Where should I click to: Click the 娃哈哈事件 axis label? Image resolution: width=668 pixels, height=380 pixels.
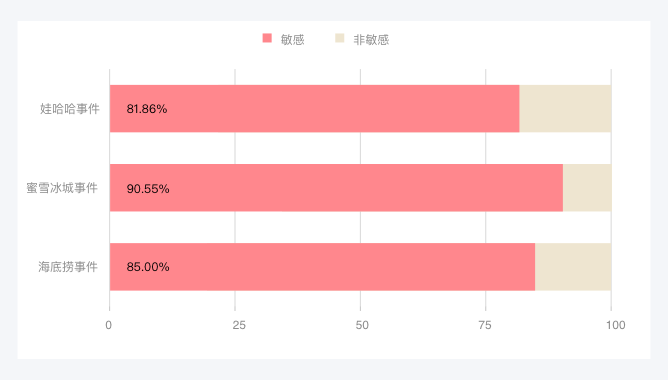pos(70,109)
